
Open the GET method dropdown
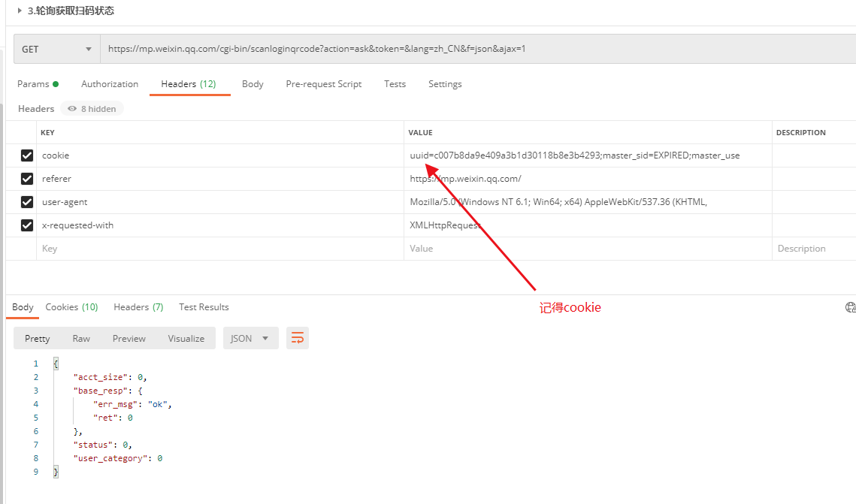(x=57, y=49)
